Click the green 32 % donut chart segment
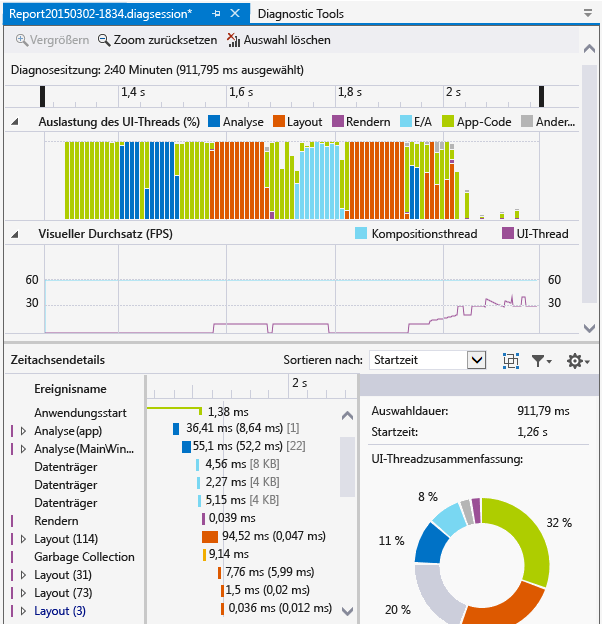 pos(530,538)
